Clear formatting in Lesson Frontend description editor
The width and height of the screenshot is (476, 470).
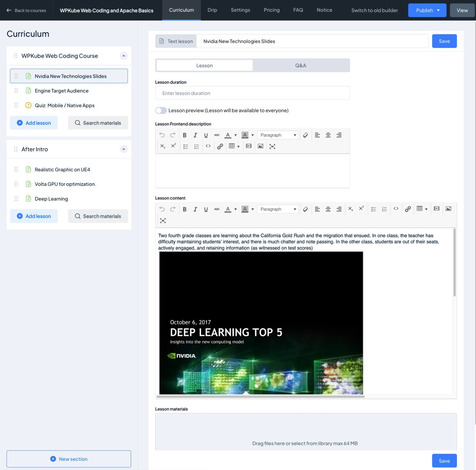point(305,135)
